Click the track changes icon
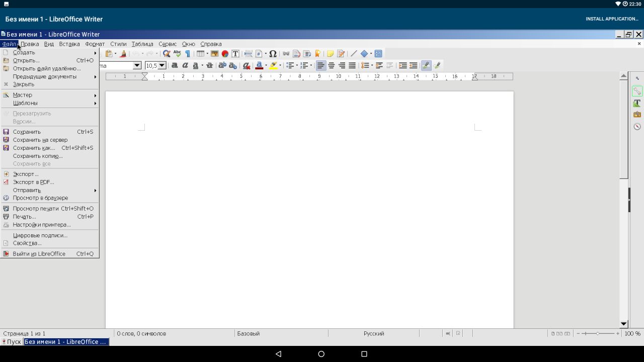 coord(341,54)
